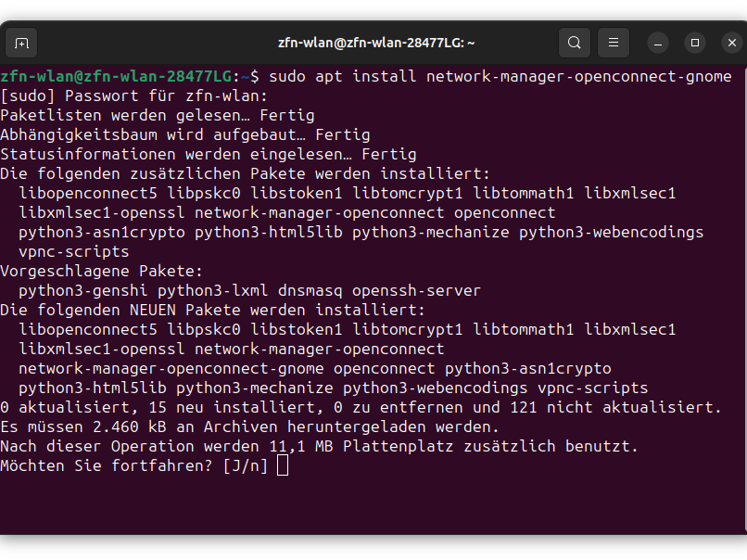Click the "[sudo] Passwort für zfn-wlan:" line
Image resolution: width=747 pixels, height=560 pixels.
click(x=134, y=95)
